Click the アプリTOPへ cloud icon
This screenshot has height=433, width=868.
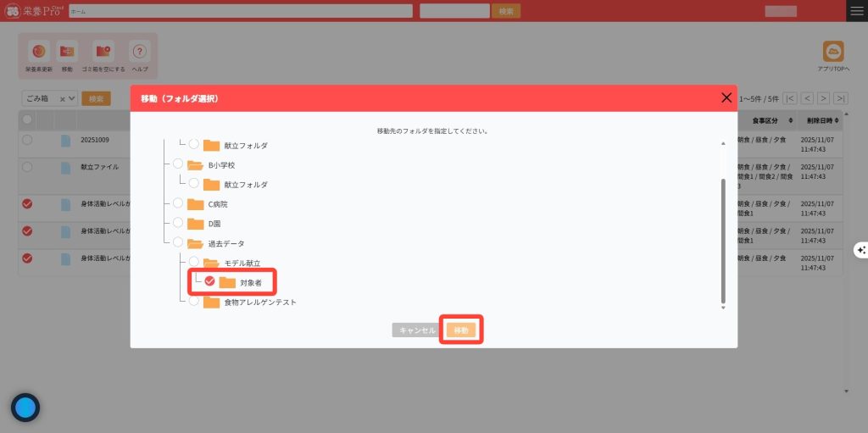point(833,52)
